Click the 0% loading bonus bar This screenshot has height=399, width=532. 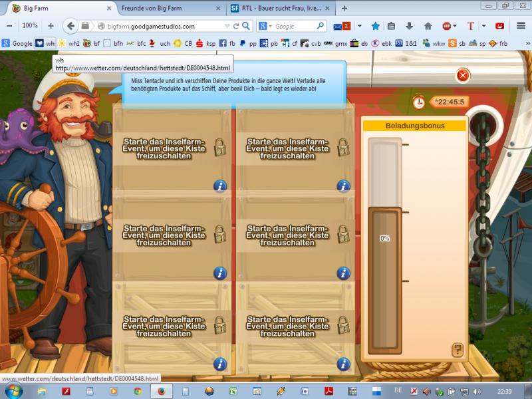pyautogui.click(x=385, y=245)
